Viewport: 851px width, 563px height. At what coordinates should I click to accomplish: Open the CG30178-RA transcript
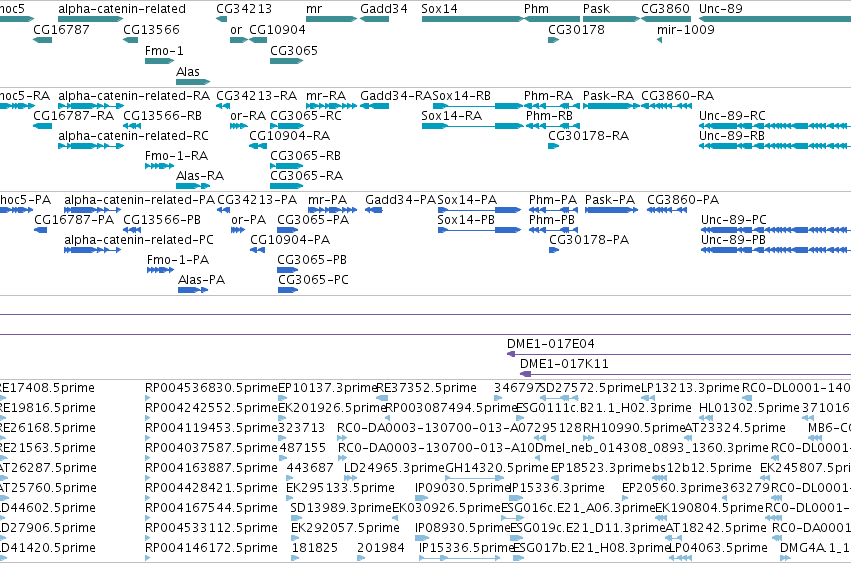coord(554,146)
